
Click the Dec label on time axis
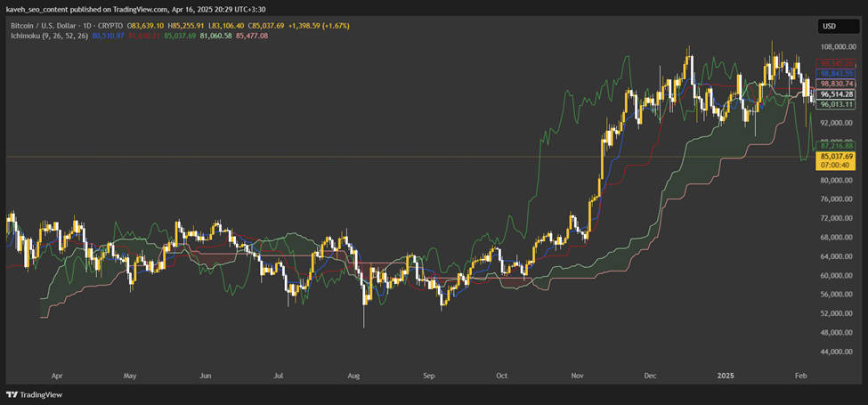tap(651, 376)
